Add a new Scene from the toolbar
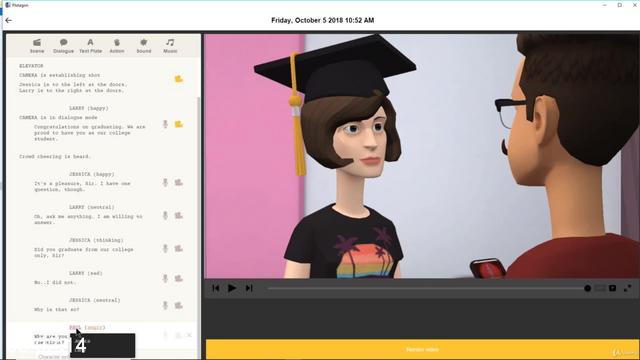 [37, 45]
